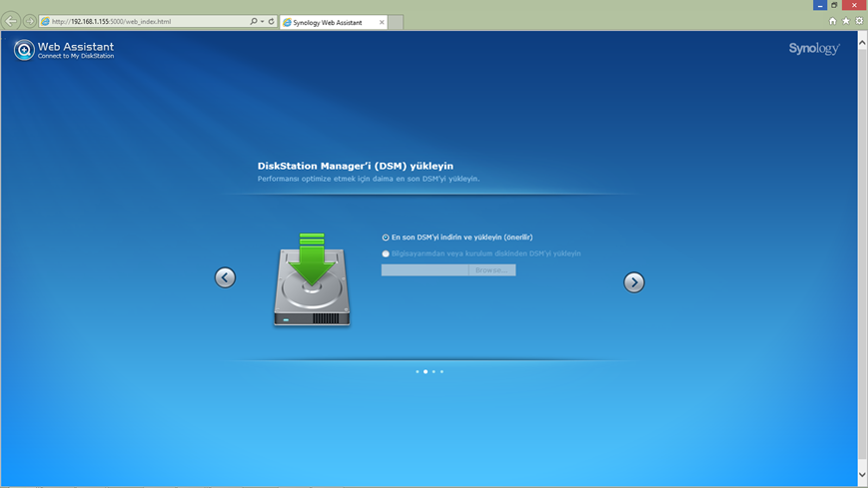Click the Browse... button
The image size is (868, 488).
click(491, 270)
